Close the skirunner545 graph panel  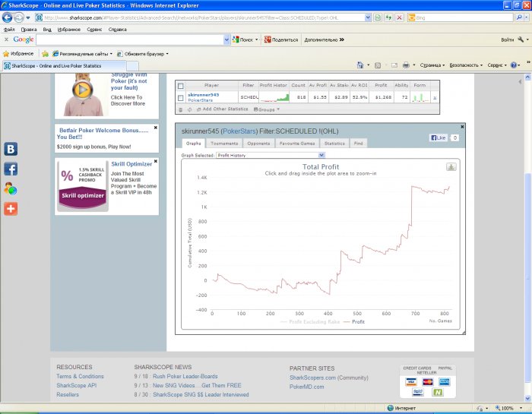[x=462, y=126]
